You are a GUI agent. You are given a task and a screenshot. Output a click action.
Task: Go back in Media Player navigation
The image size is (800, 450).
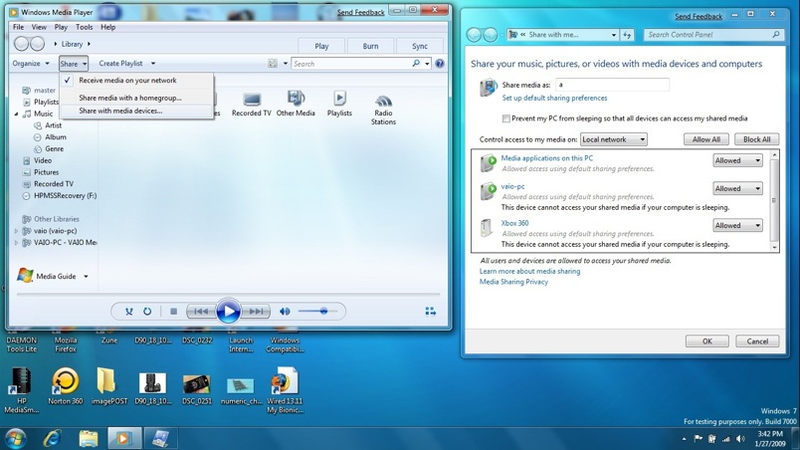[x=21, y=44]
